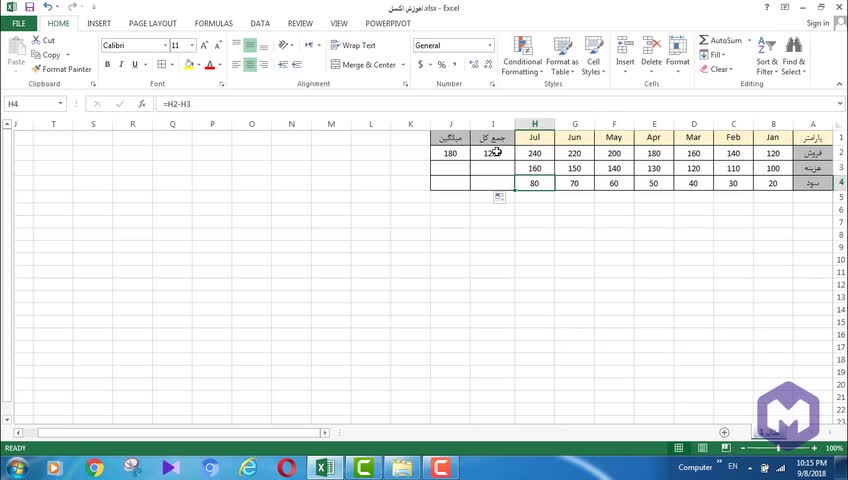Activate the Format Painter
848x480 pixels.
click(x=62, y=69)
